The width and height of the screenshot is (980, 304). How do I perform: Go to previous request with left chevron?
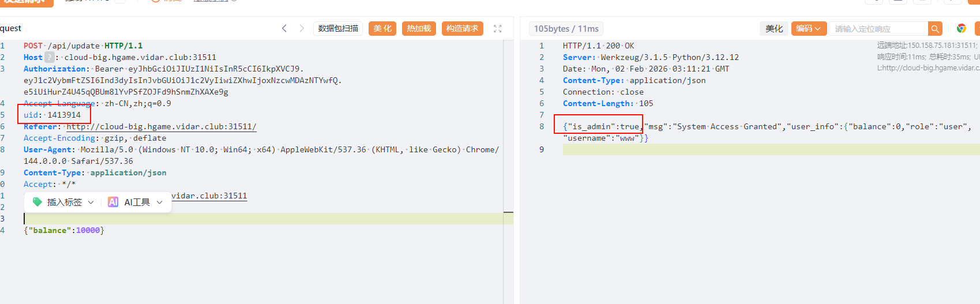point(284,28)
